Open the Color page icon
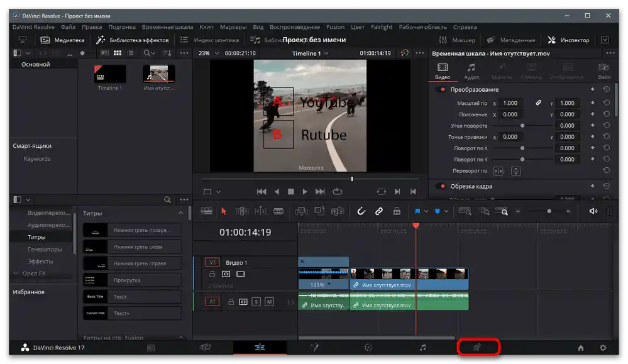The image size is (628, 364). tap(368, 348)
